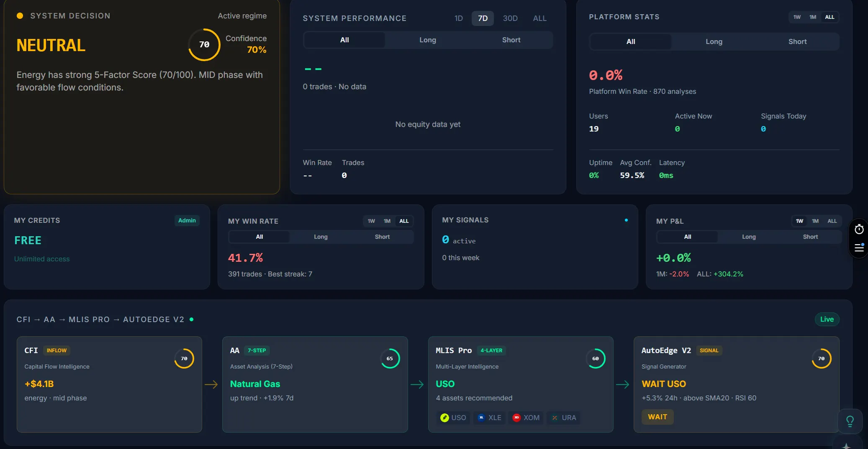The height and width of the screenshot is (449, 868).
Task: Click the Admin badge in My Credits
Action: click(187, 221)
